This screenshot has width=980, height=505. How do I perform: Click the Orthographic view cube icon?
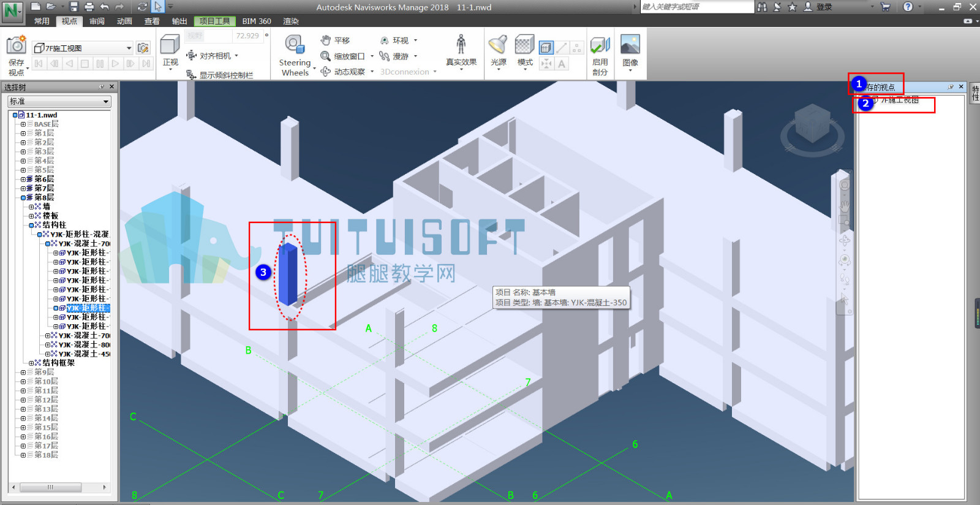pos(170,45)
